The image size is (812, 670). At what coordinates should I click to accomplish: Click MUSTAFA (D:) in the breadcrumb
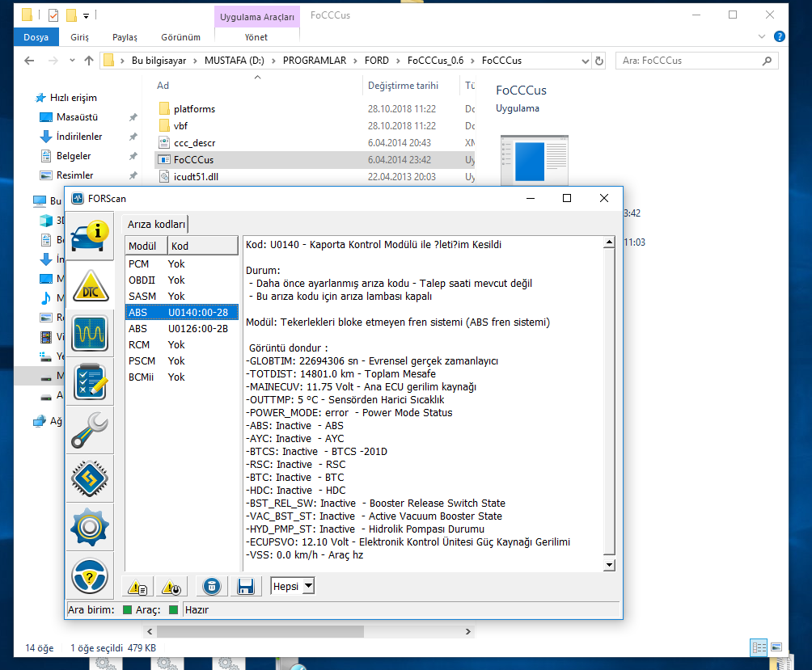point(234,61)
